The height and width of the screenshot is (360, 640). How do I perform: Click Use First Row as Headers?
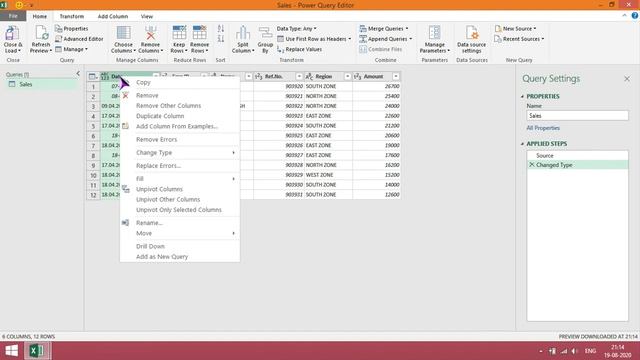tap(314, 39)
